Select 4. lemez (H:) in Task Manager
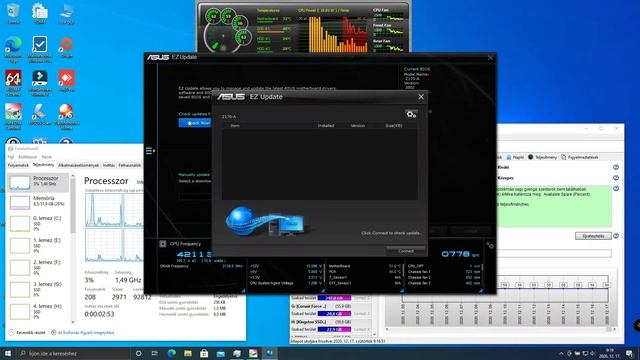Image resolution: width=640 pixels, height=360 pixels. 38,311
